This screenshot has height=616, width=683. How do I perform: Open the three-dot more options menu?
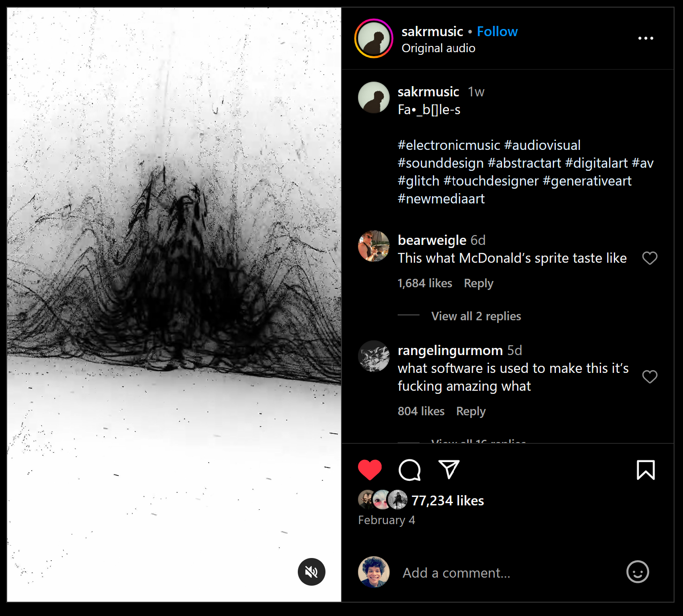(x=646, y=38)
